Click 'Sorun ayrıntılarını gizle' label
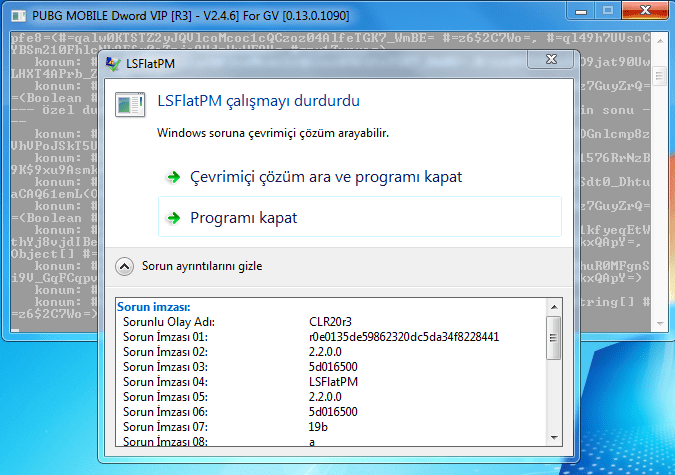 click(202, 266)
